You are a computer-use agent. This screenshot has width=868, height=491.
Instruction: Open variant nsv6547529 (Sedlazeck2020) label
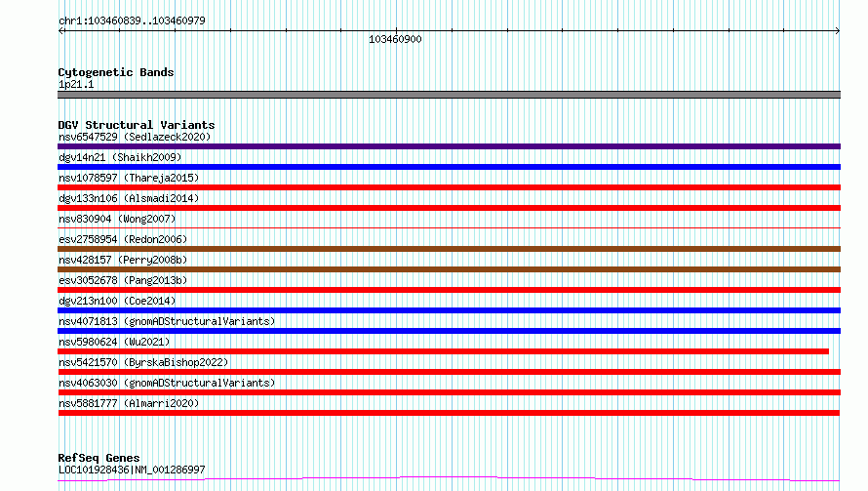(135, 137)
